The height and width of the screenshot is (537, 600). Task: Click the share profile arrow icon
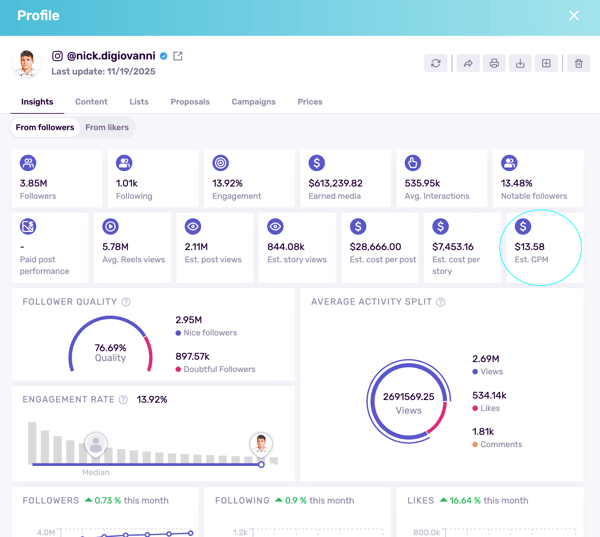pos(468,63)
